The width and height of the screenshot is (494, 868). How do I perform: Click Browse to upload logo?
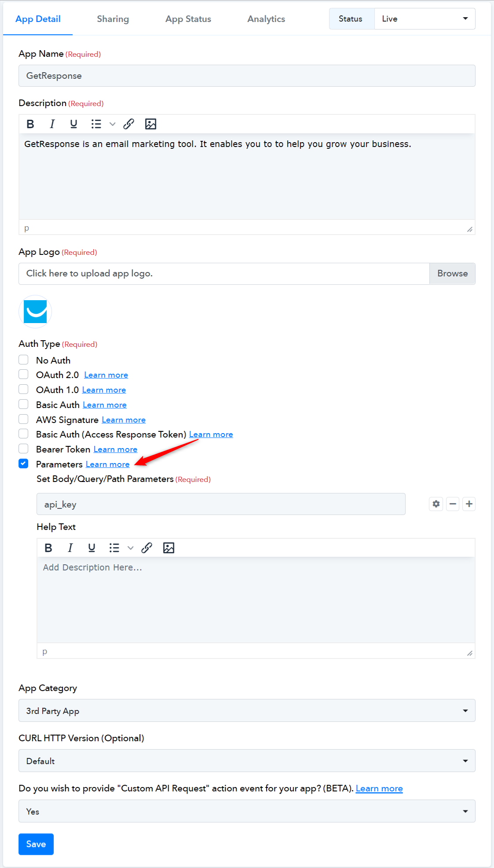(452, 273)
